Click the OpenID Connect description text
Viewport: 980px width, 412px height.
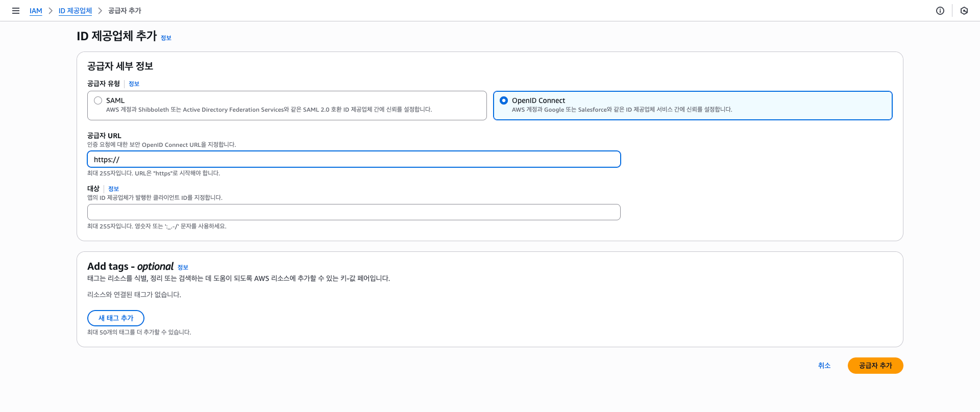[622, 110]
